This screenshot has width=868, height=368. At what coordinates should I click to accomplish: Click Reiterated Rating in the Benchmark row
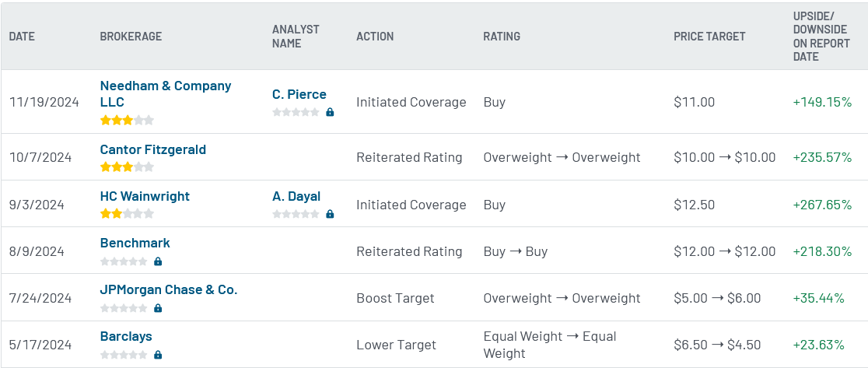409,252
